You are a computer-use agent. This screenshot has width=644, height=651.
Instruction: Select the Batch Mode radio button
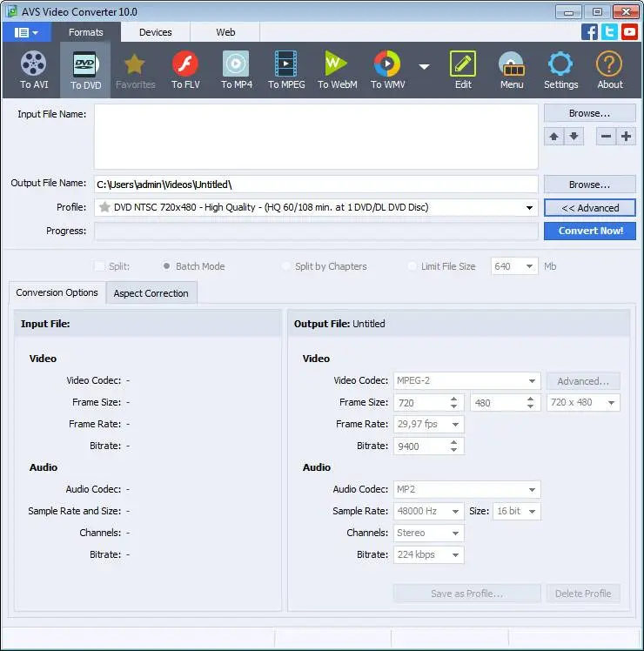tap(166, 266)
